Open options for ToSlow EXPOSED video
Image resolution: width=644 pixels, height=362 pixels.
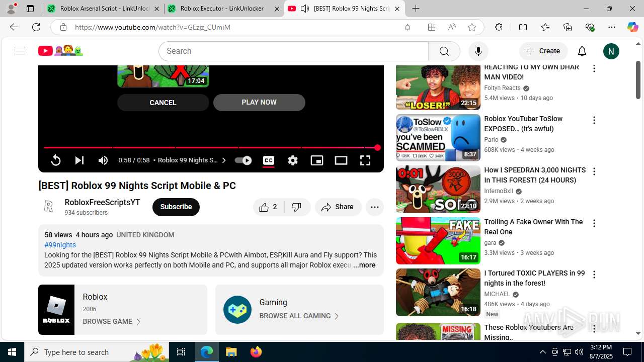(594, 120)
